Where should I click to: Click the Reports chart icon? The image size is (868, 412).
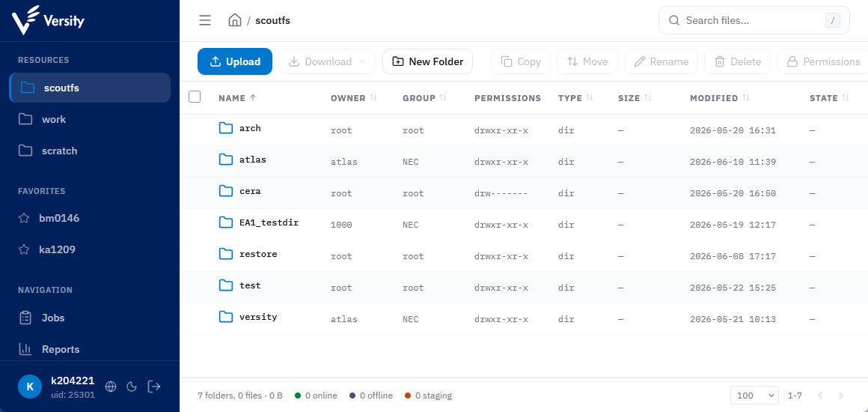[x=25, y=349]
